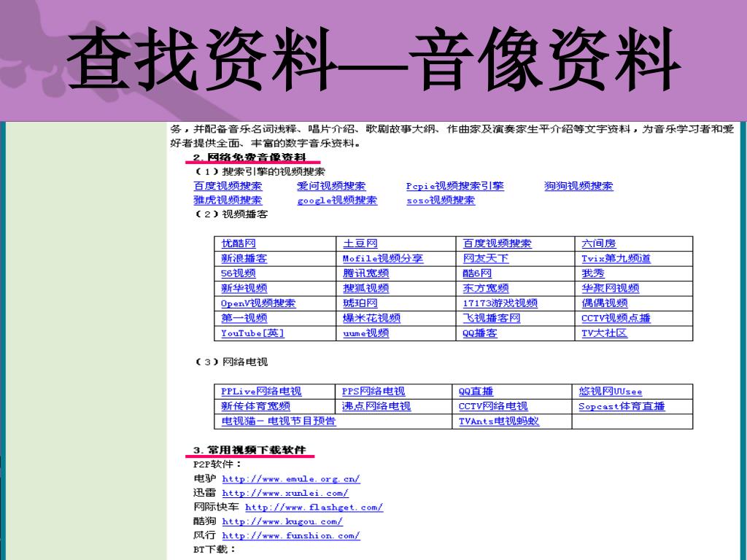The width and height of the screenshot is (747, 560).
Task: Click the google视频搜索 link
Action: (x=337, y=200)
